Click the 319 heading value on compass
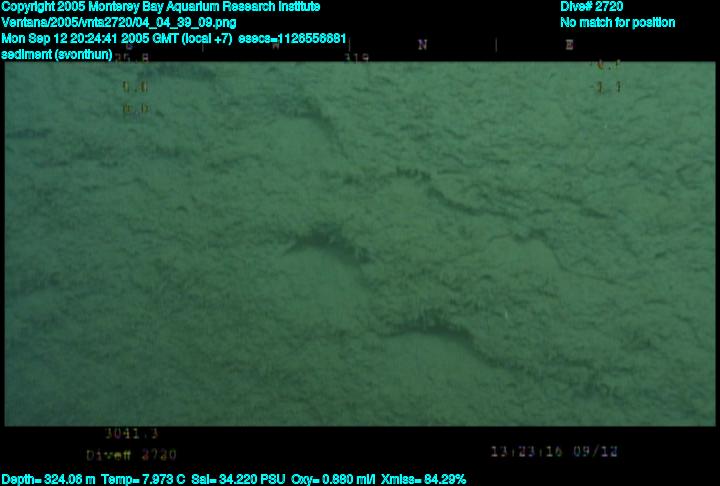Image resolution: width=720 pixels, height=486 pixels. point(355,58)
